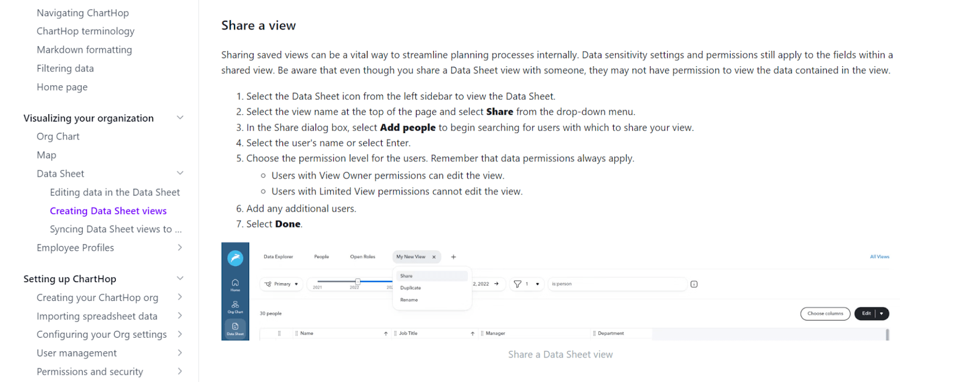Open the dropdown arrow on the Edit button
The width and height of the screenshot is (980, 382).
coord(881,313)
